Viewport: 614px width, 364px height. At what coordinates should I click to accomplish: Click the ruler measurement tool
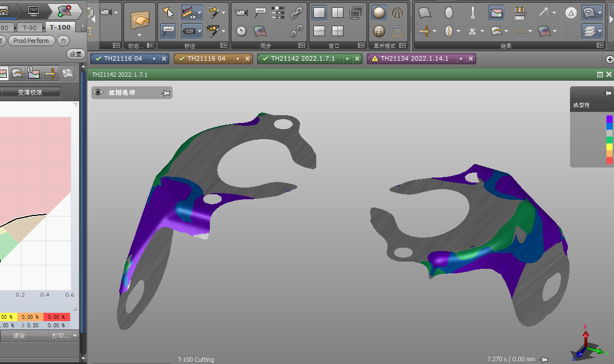189,13
